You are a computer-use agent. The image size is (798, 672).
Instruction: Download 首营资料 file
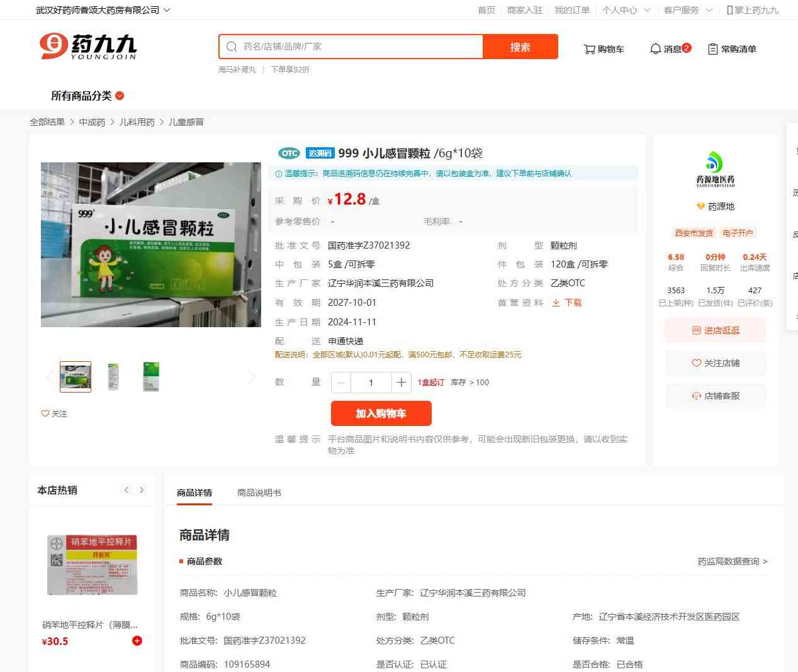pyautogui.click(x=567, y=303)
